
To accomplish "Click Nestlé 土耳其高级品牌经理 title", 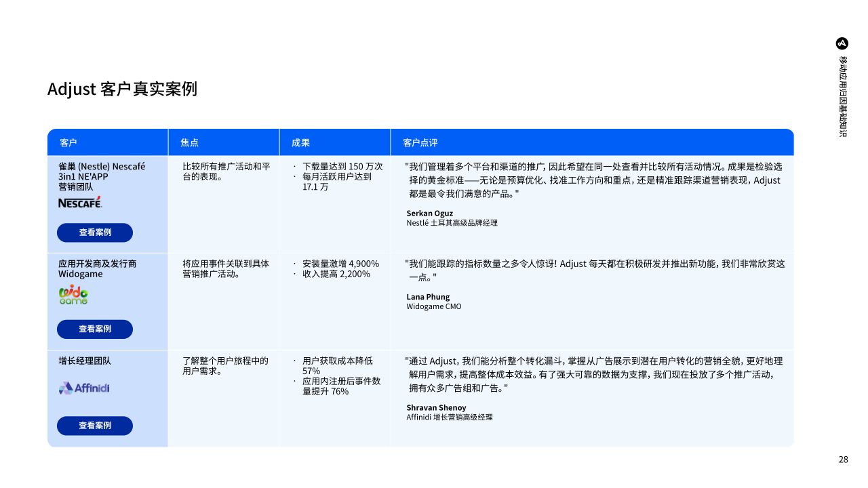I will 452,222.
